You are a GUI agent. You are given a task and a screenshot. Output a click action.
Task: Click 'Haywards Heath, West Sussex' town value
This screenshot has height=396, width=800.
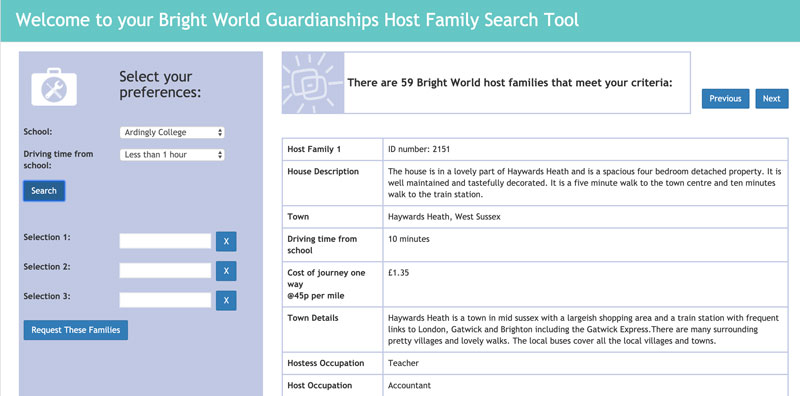pos(444,217)
